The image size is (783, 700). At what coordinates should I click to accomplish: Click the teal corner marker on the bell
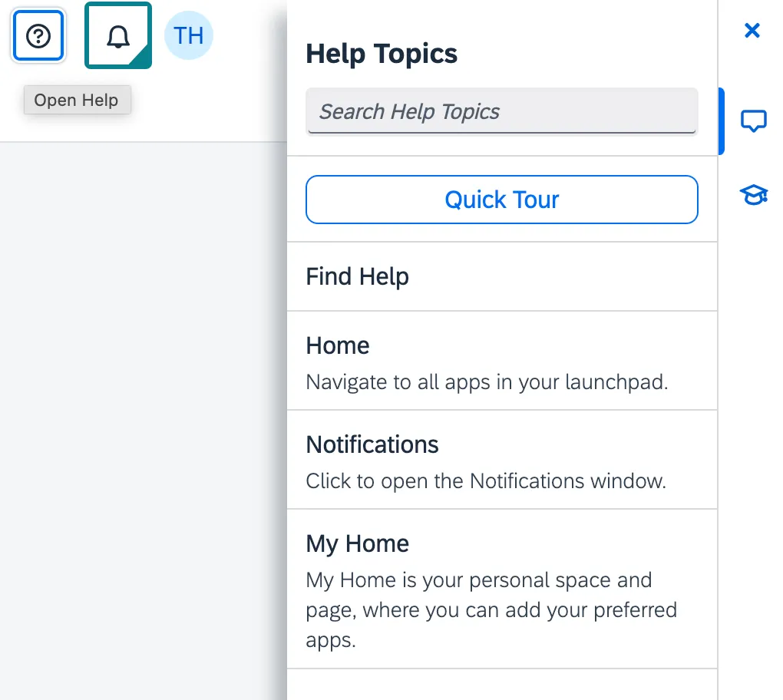(x=144, y=61)
